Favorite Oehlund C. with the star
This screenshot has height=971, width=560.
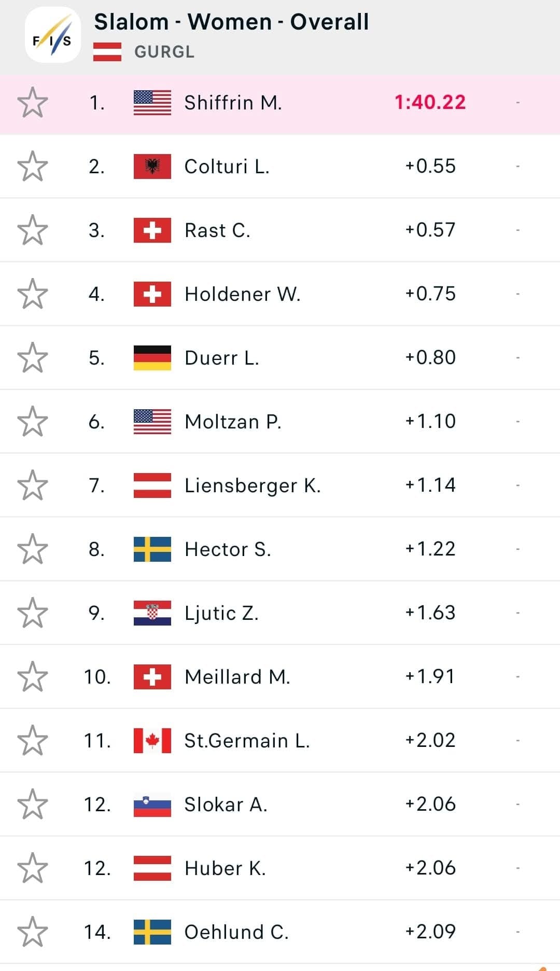(33, 932)
